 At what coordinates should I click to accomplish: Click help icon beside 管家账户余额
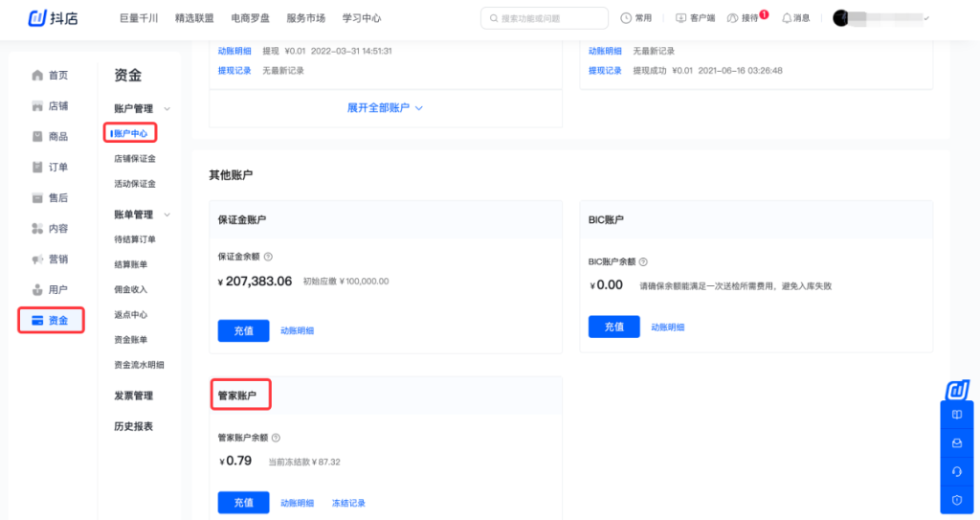pyautogui.click(x=276, y=438)
